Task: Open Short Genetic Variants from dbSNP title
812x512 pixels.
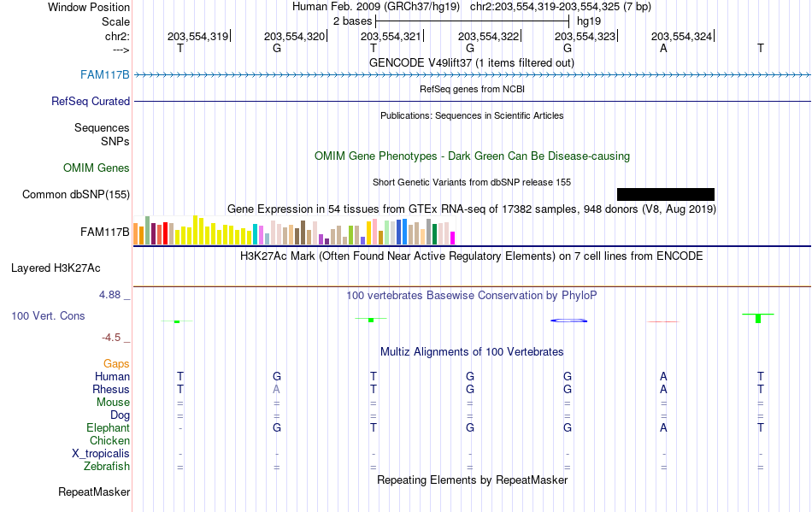Action: pyautogui.click(x=472, y=182)
